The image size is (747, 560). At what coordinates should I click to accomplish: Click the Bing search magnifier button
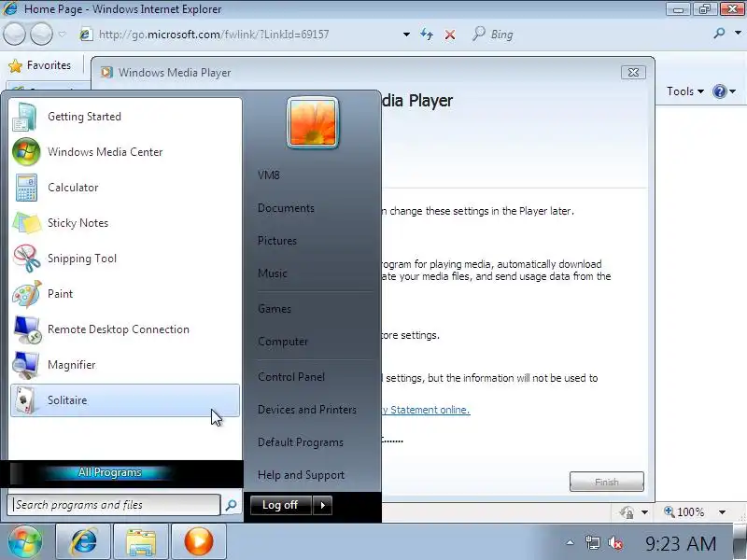coord(719,34)
